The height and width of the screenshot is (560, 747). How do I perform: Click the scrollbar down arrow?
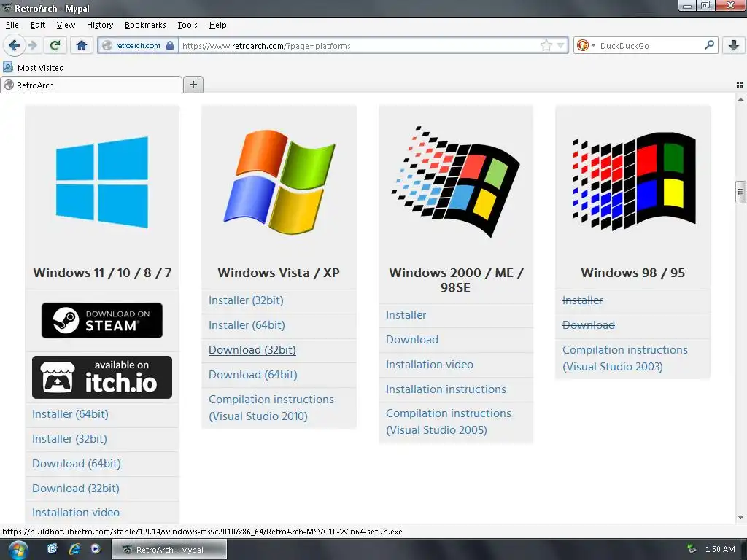click(x=740, y=518)
